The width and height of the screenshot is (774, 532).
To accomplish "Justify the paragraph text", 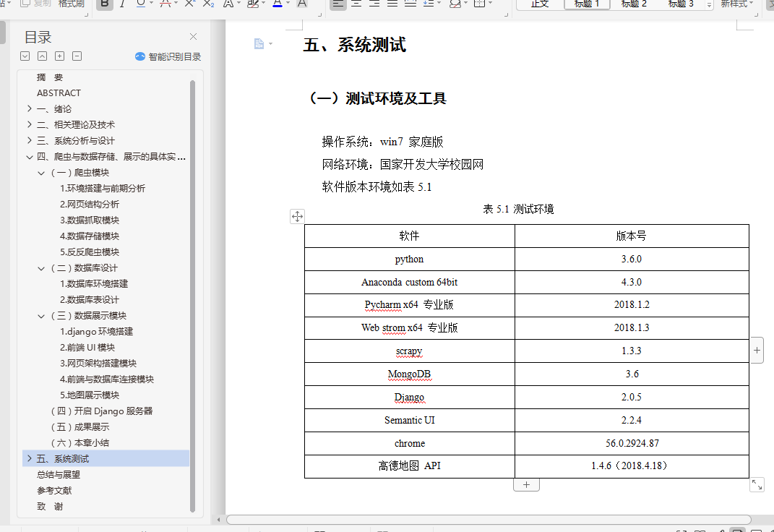I will pos(392,4).
